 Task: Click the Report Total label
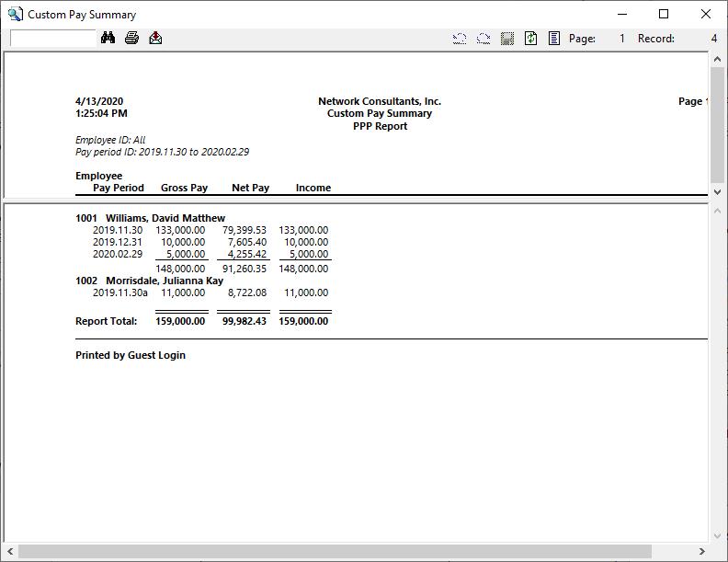click(107, 321)
